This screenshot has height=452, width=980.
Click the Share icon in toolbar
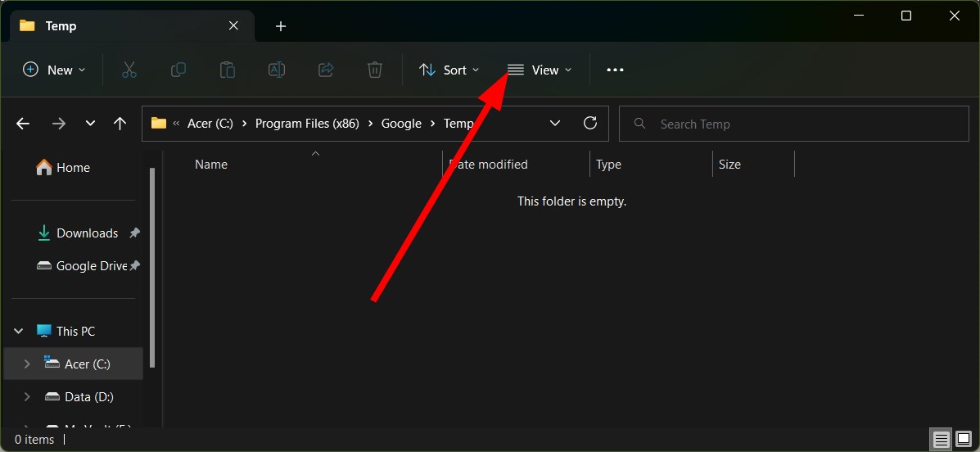coord(326,70)
